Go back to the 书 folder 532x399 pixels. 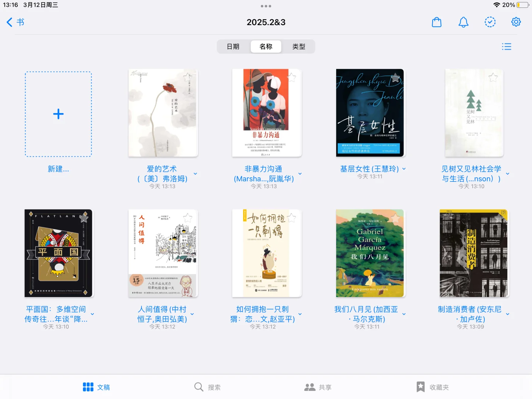pos(16,22)
